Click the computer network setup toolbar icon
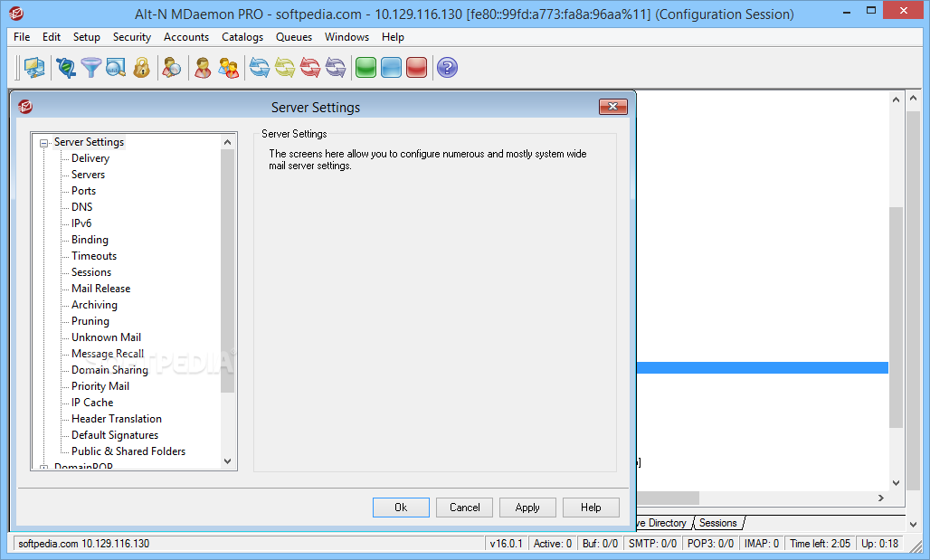This screenshot has height=560, width=930. [34, 68]
